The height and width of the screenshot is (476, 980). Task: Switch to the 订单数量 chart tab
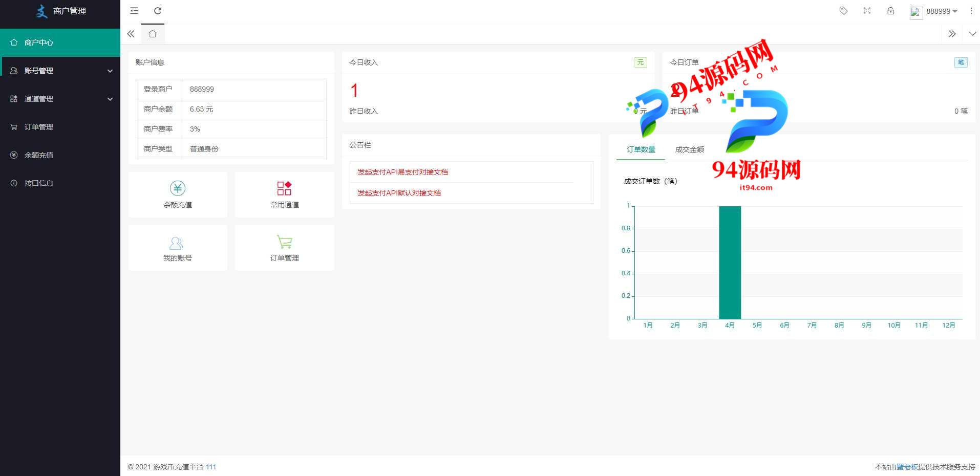(641, 149)
